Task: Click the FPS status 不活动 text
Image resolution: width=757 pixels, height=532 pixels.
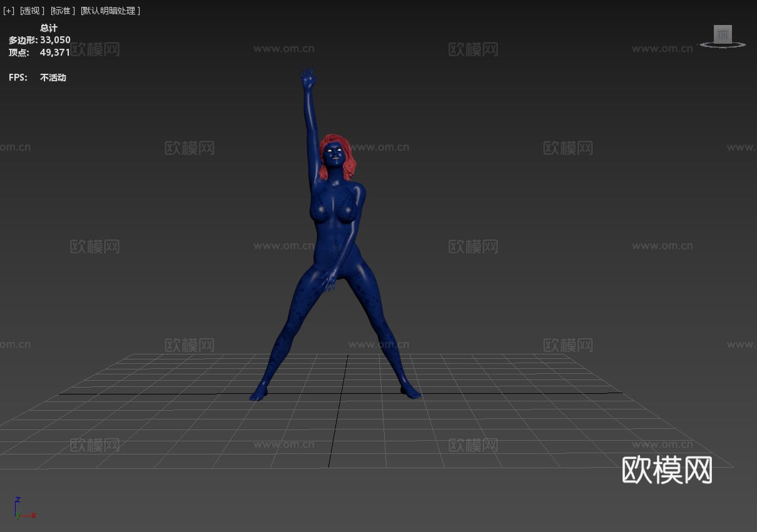Action: (53, 78)
